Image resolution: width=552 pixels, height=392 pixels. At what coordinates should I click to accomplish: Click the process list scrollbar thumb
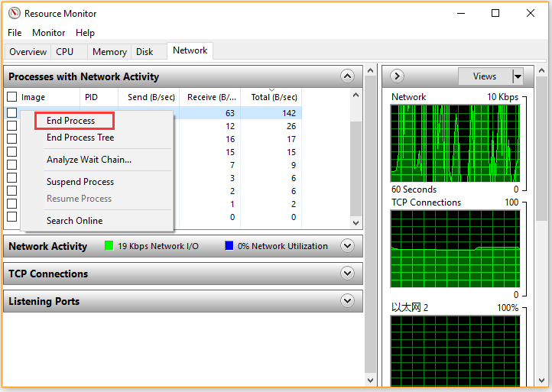356,169
